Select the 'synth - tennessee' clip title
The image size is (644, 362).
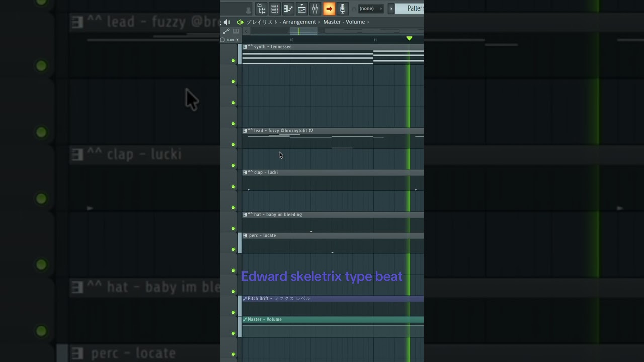coord(273,47)
